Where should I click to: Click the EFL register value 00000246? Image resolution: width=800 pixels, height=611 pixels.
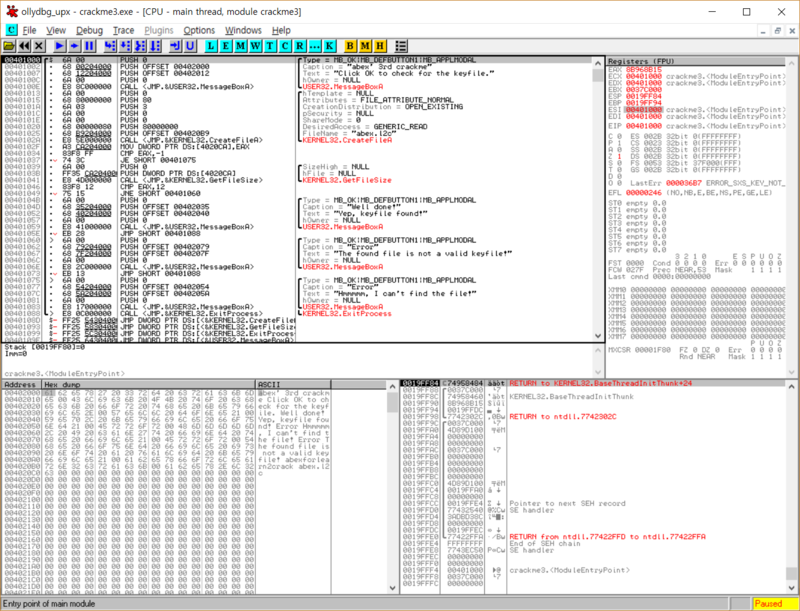[x=643, y=193]
